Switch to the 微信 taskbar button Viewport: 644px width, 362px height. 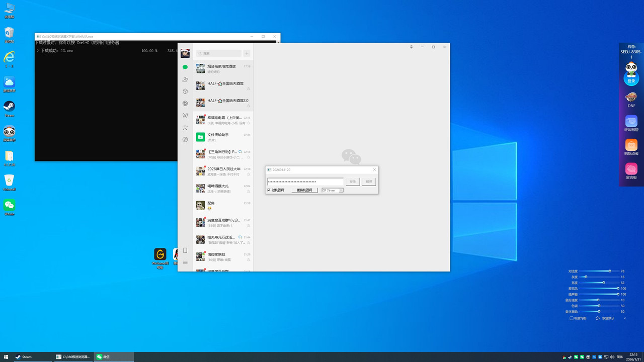(x=114, y=357)
